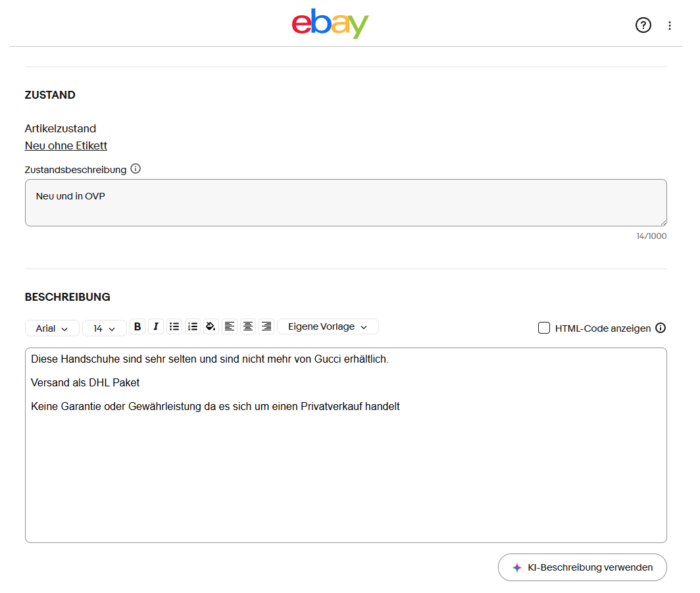
Task: Click the eBay logo
Action: tap(330, 24)
